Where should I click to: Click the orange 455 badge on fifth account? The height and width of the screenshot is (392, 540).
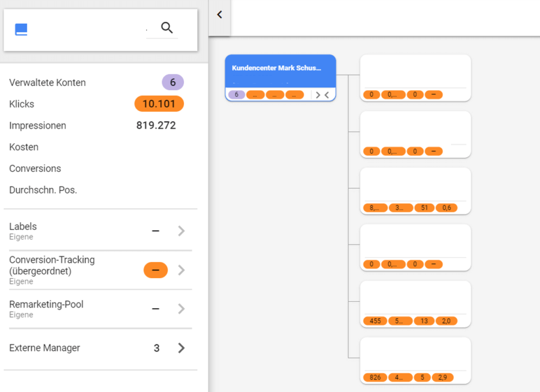[375, 321]
